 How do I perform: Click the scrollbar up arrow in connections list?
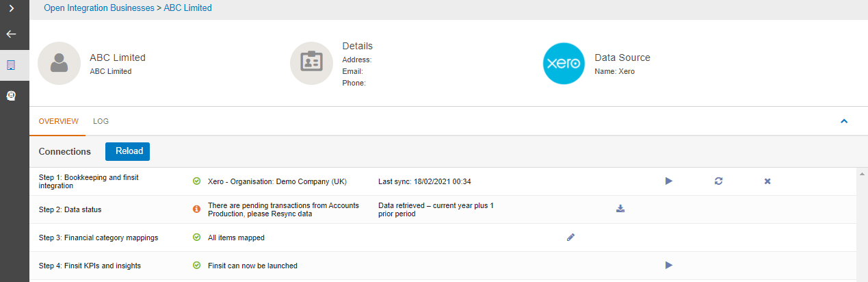862,173
